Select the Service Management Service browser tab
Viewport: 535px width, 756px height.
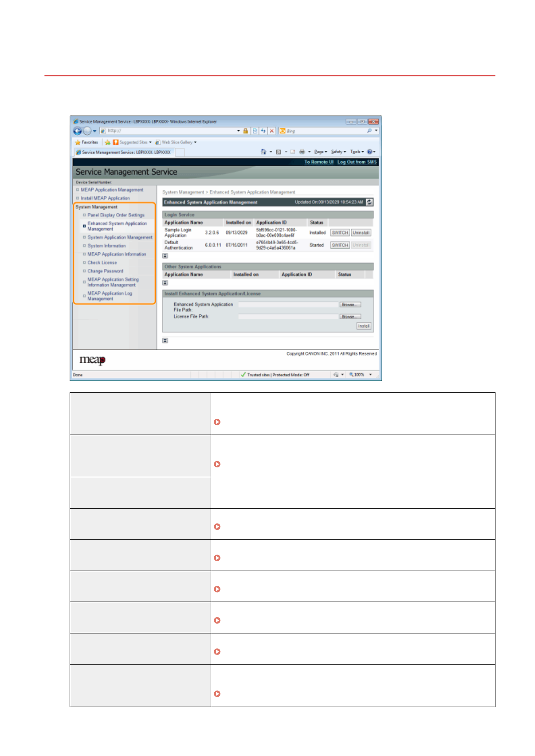point(124,152)
